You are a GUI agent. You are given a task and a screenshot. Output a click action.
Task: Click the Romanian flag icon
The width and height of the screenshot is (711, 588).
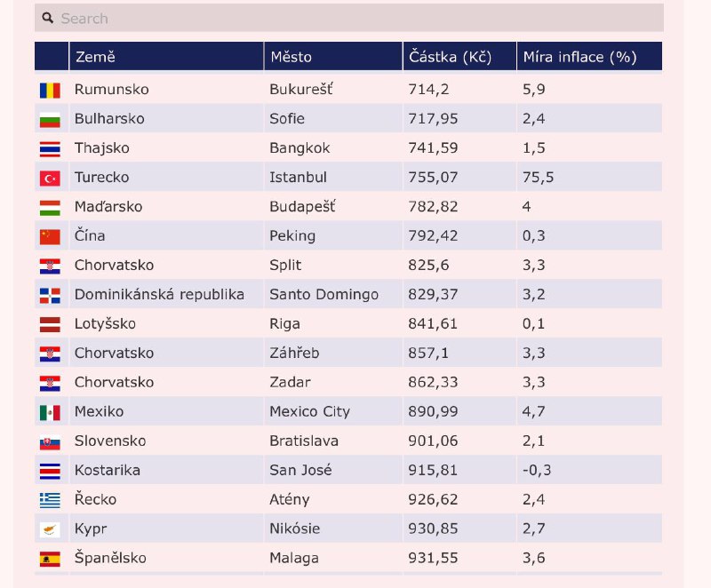(50, 90)
